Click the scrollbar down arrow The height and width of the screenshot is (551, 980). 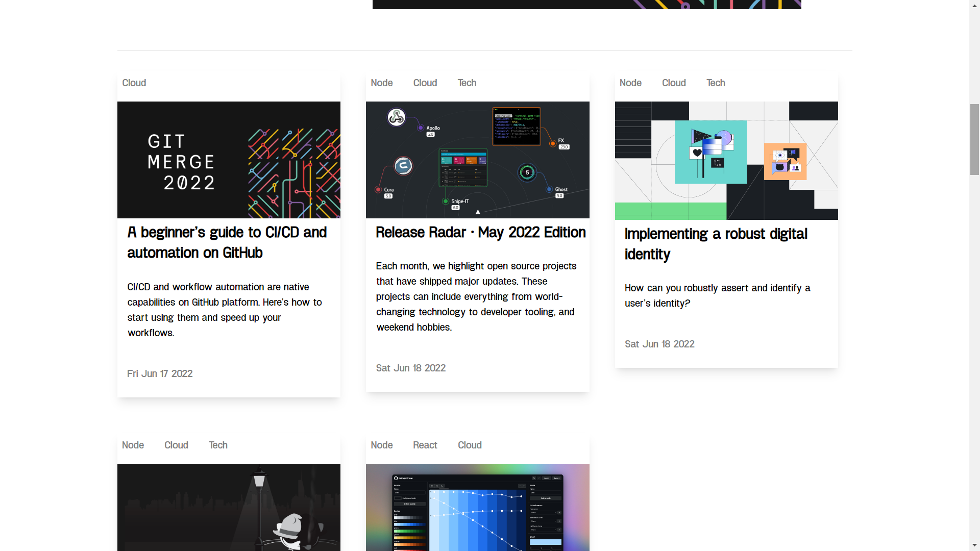point(974,545)
